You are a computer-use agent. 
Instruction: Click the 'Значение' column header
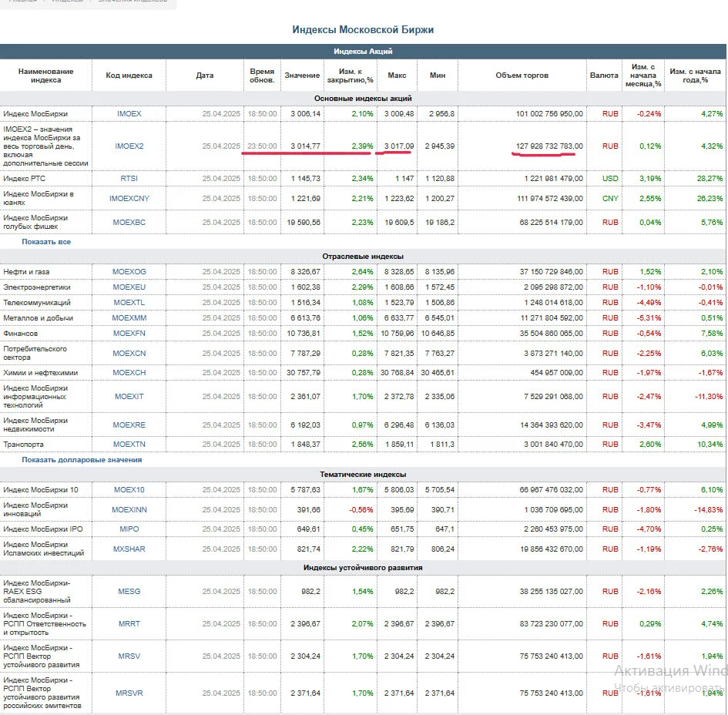[302, 76]
